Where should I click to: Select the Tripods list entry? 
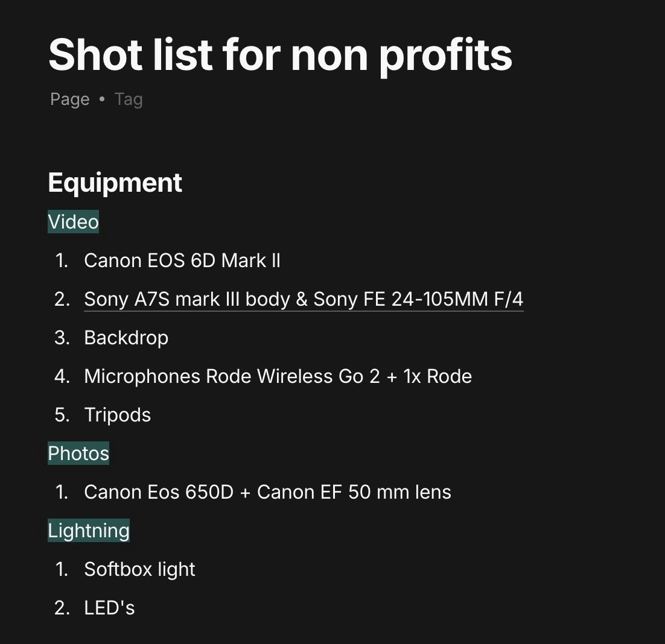coord(118,415)
